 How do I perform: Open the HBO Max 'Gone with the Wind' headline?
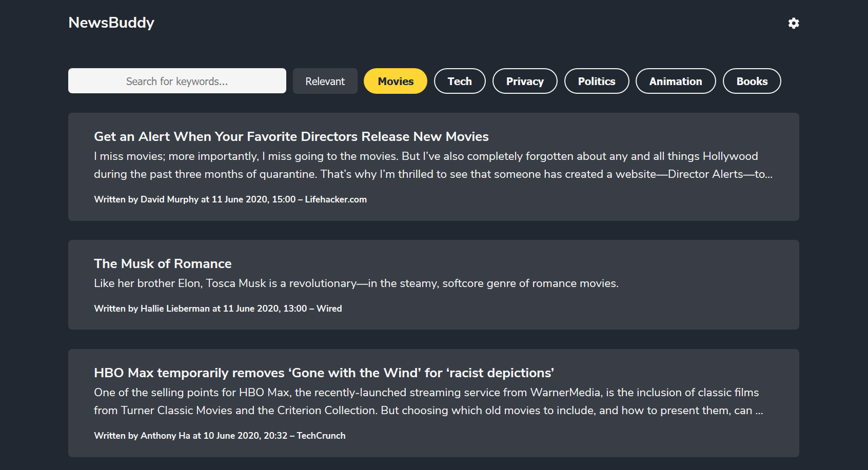(324, 373)
